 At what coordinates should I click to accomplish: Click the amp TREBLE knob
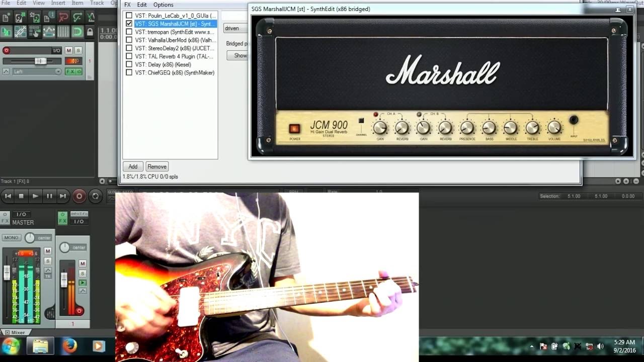tap(532, 128)
